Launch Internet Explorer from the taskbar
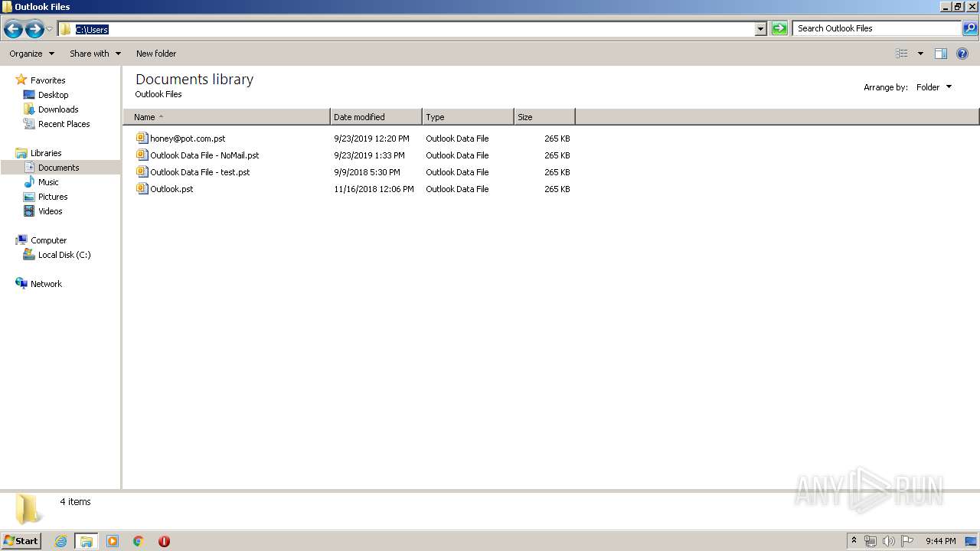The image size is (980, 551). click(x=60, y=541)
